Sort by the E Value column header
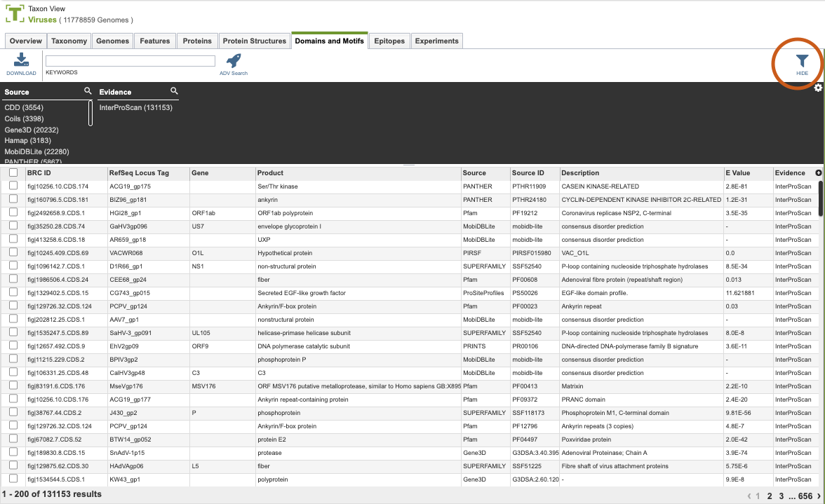The height and width of the screenshot is (504, 825). coord(737,173)
